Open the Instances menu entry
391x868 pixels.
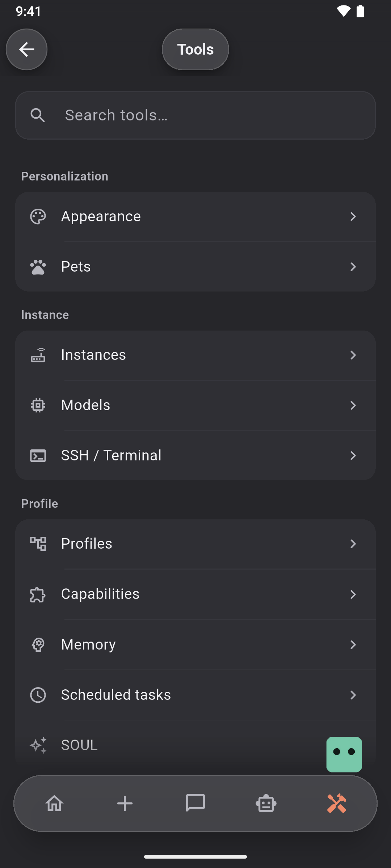pyautogui.click(x=195, y=355)
